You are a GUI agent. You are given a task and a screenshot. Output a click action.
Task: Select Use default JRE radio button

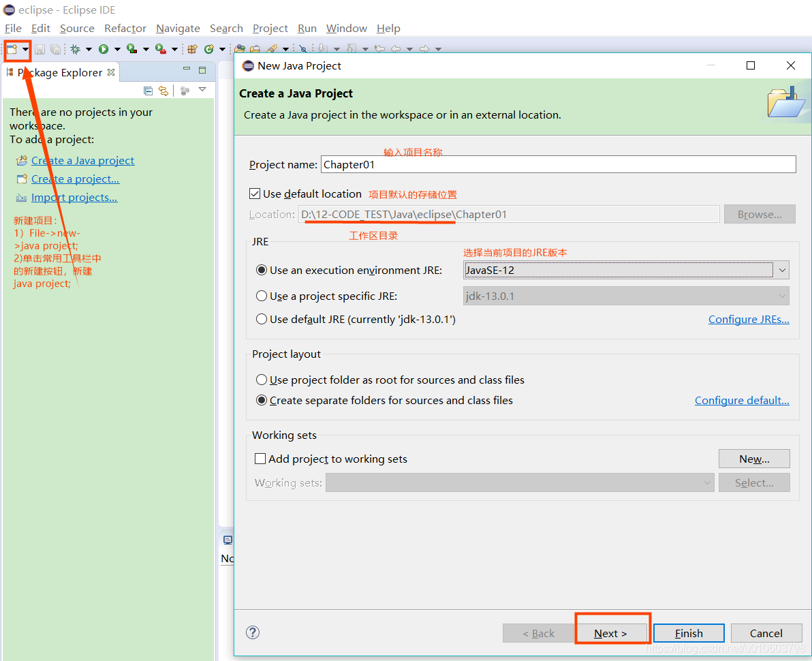pos(262,319)
